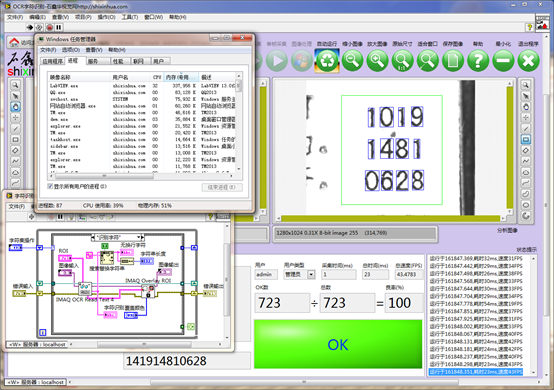
Task: Click the image display vertical scrollbar
Action: [509, 148]
